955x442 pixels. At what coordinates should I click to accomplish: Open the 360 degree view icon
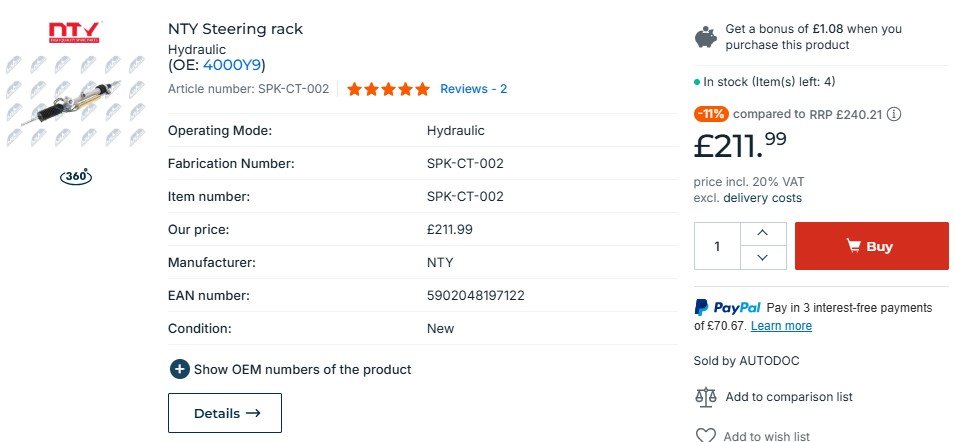pos(76,177)
